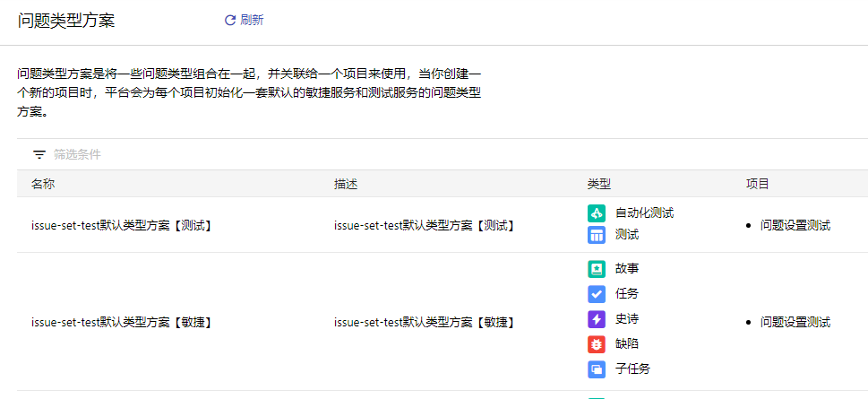Click the blue 子任务 icon
The height and width of the screenshot is (399, 868).
[x=597, y=369]
